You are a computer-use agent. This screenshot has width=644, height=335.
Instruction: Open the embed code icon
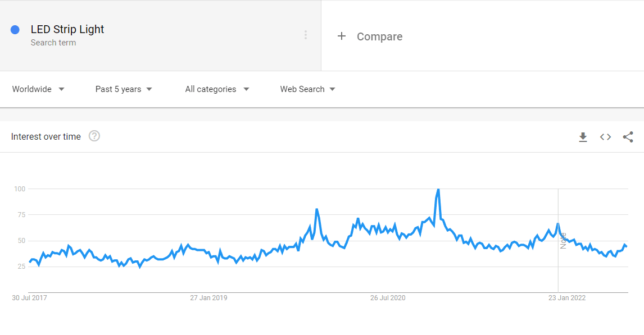[x=605, y=137]
